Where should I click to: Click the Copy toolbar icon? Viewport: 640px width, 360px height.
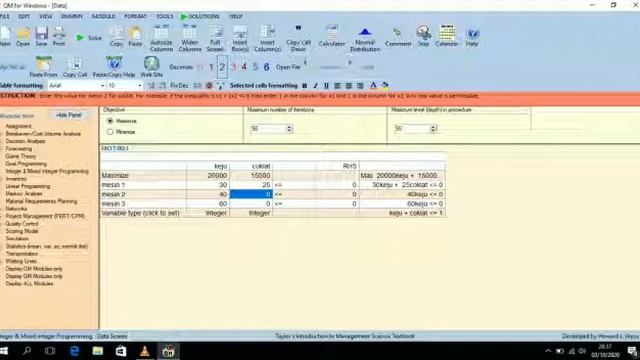click(116, 36)
